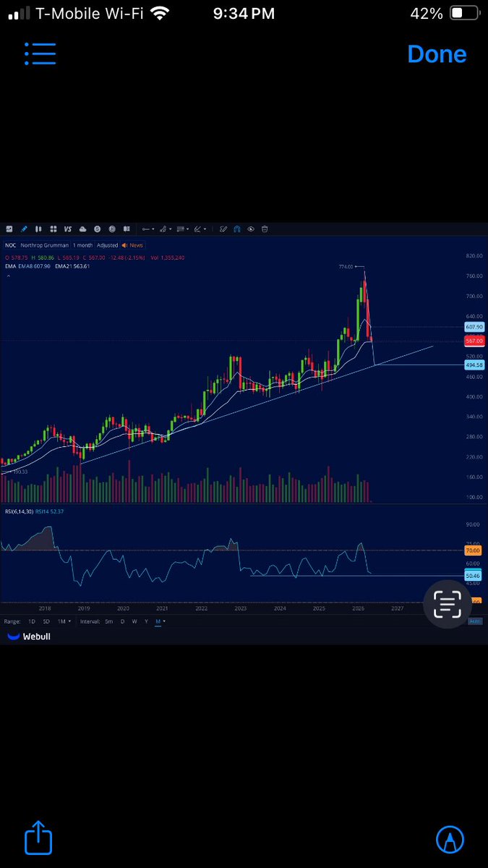488x868 pixels.
Task: Click the dollar sign circle icon
Action: click(98, 229)
